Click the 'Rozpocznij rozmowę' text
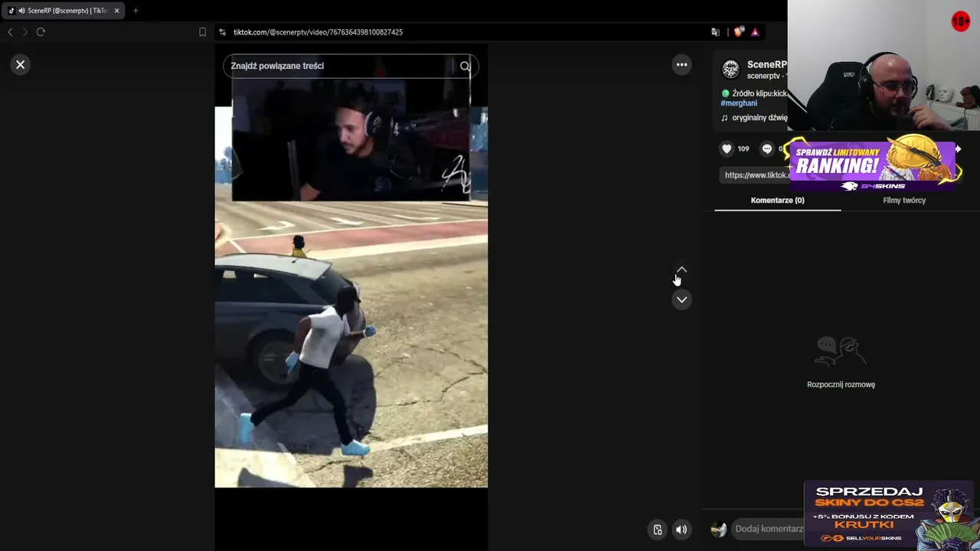This screenshot has height=551, width=980. click(x=841, y=385)
